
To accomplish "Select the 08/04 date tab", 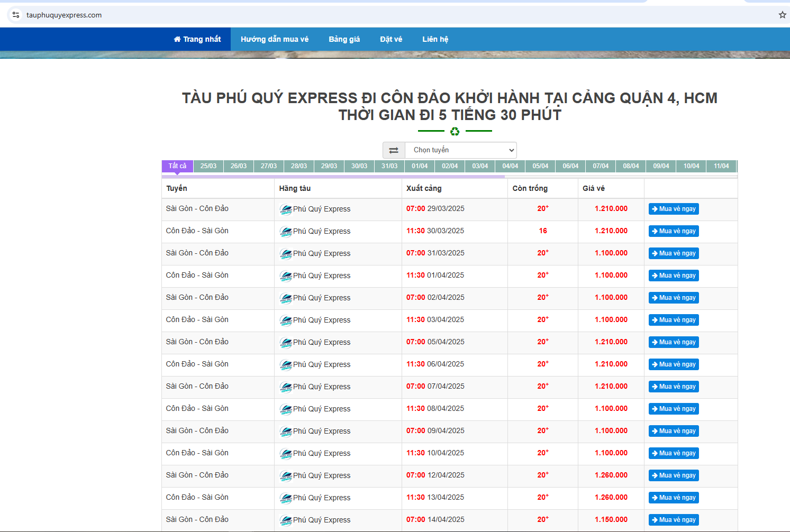I will pyautogui.click(x=631, y=166).
